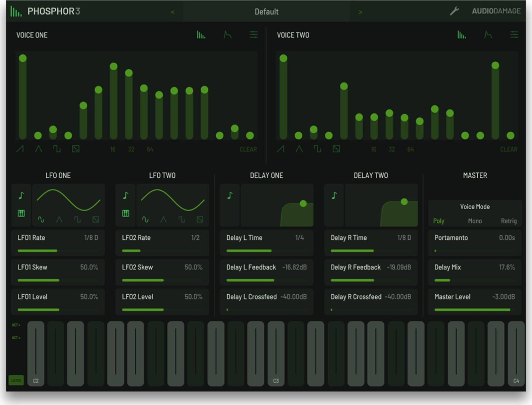Apply sawtooth preset shape to Voice Two
The height and width of the screenshot is (405, 532).
pyautogui.click(x=281, y=149)
